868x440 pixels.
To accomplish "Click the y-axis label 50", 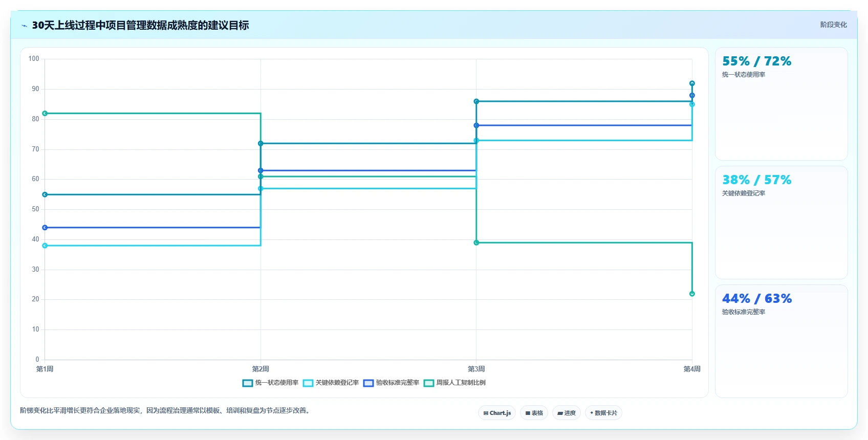I will pyautogui.click(x=35, y=209).
